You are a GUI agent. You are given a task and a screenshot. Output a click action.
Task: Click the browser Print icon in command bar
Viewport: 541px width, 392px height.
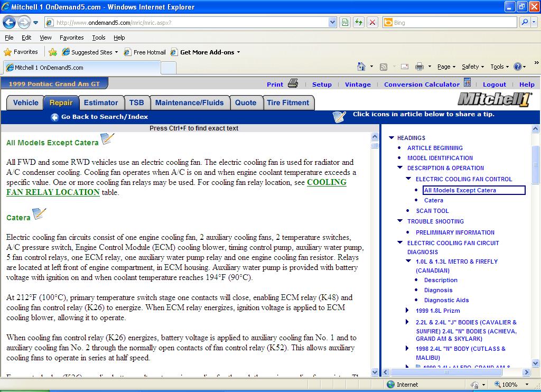click(x=419, y=67)
